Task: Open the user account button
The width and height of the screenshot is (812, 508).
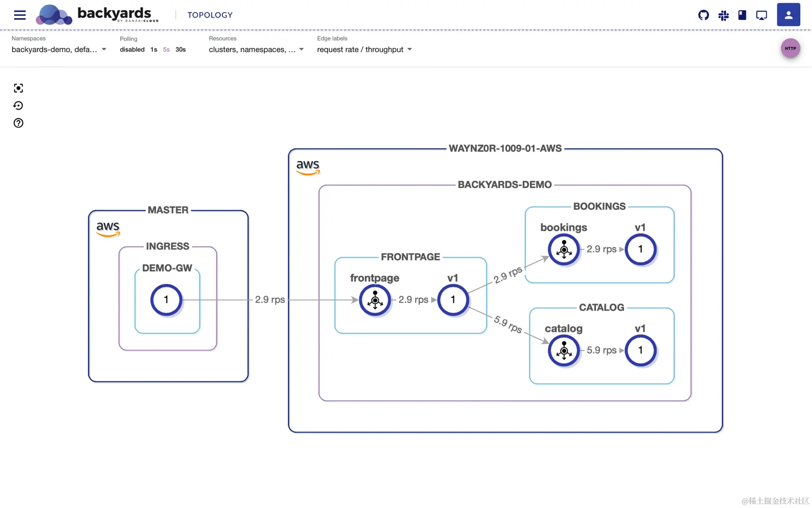Action: coord(788,15)
